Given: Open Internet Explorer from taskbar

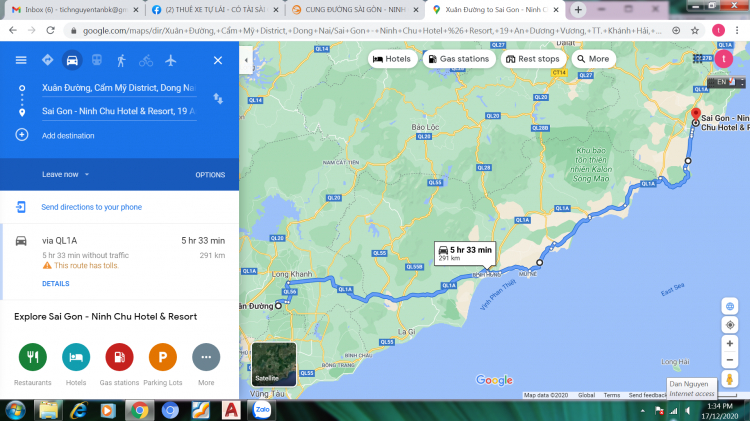Looking at the screenshot, I should pyautogui.click(x=79, y=410).
